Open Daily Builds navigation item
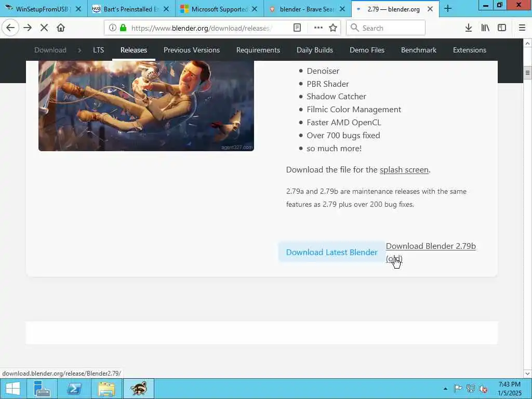Image resolution: width=532 pixels, height=399 pixels. click(315, 50)
